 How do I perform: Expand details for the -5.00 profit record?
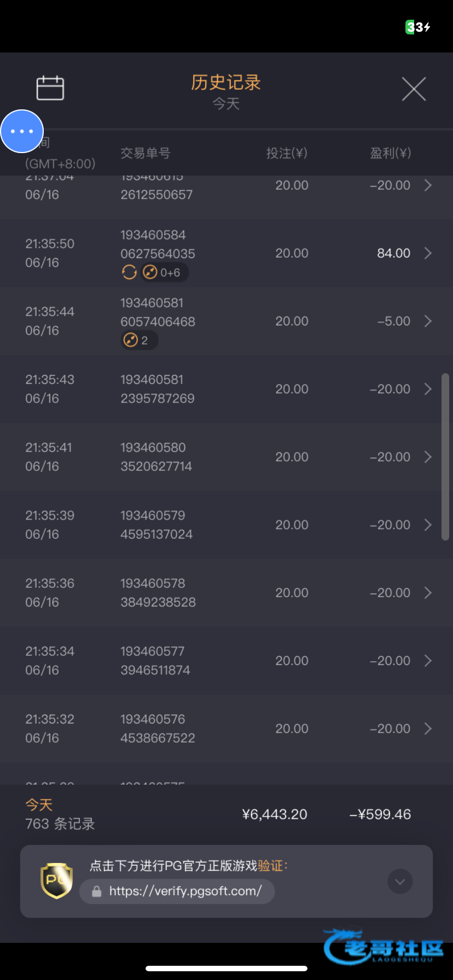pos(428,321)
